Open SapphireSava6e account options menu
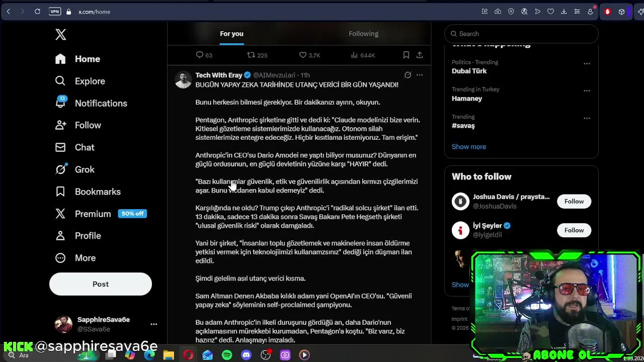Image resolution: width=644 pixels, height=362 pixels. point(154,324)
